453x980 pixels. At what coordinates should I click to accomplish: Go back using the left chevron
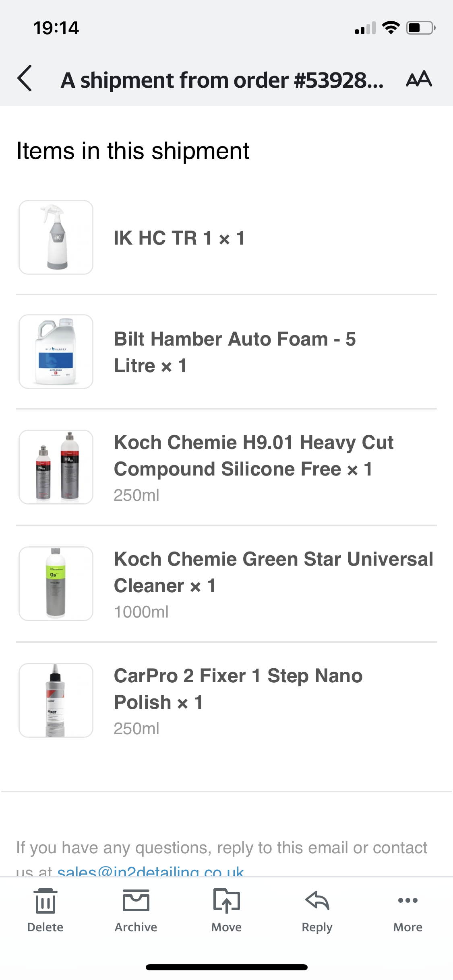coord(25,78)
